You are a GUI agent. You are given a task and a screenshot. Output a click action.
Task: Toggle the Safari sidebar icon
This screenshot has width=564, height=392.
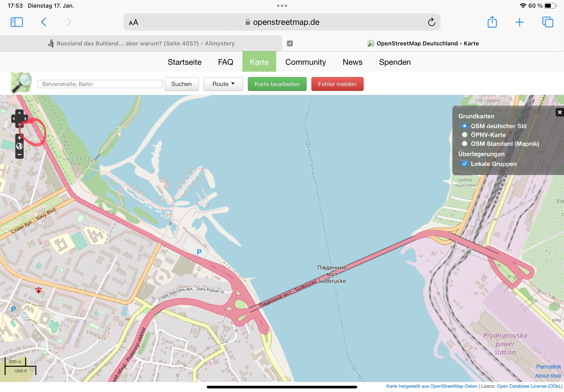tap(17, 22)
